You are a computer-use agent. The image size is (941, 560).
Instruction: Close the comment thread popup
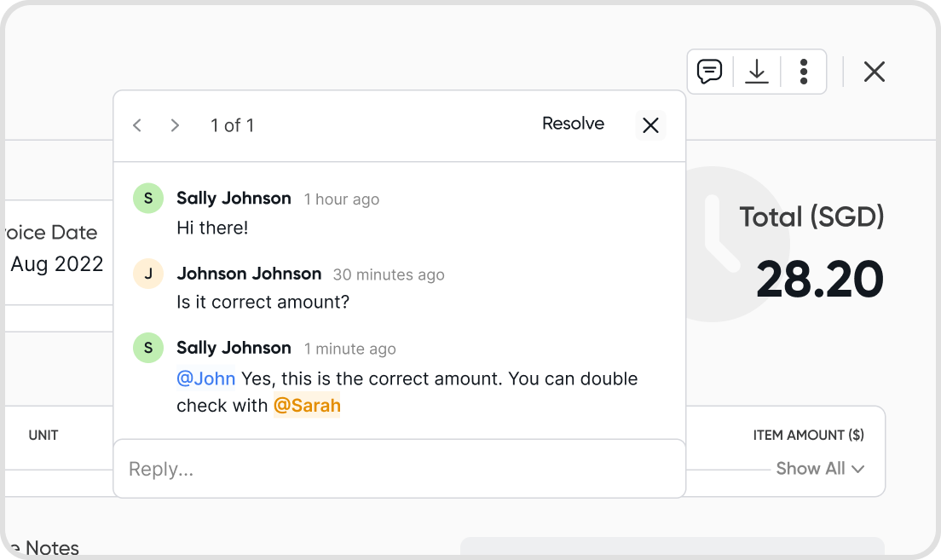650,125
